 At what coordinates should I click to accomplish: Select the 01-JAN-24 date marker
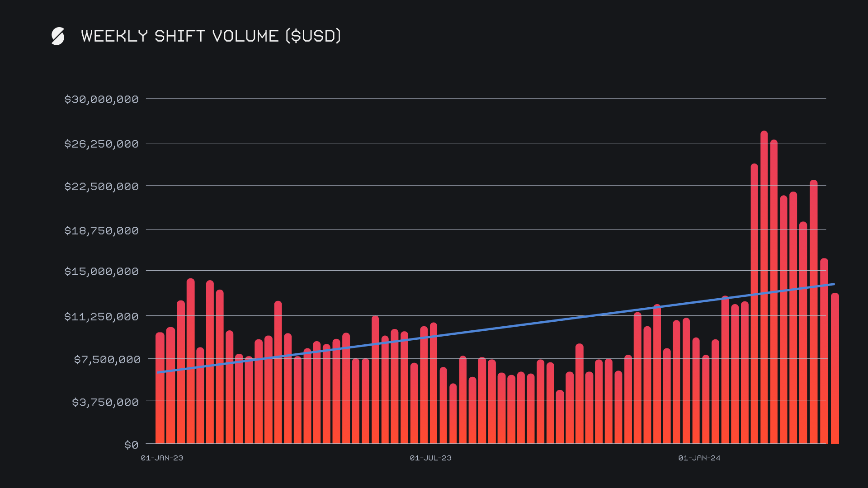tap(699, 458)
